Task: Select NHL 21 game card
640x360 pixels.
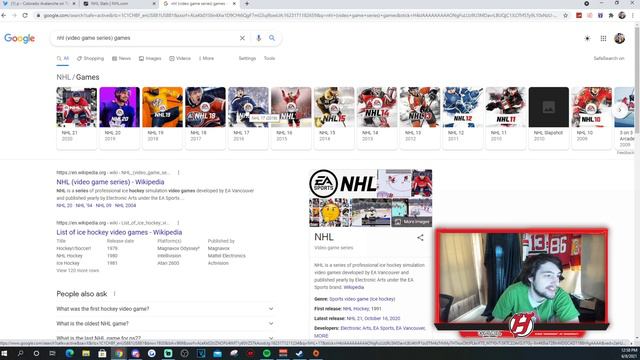Action: [76, 118]
